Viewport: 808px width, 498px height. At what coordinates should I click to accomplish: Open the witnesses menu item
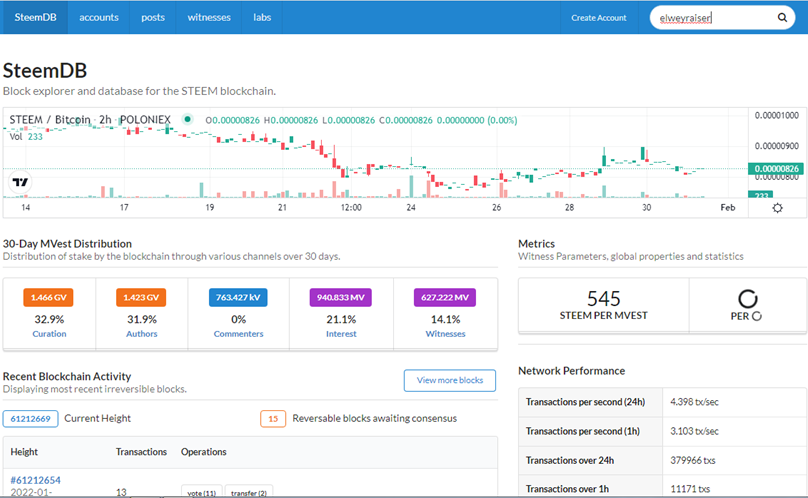point(209,17)
